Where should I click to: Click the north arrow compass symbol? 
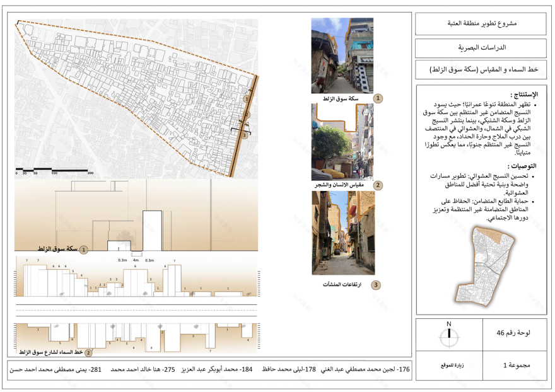click(x=448, y=335)
